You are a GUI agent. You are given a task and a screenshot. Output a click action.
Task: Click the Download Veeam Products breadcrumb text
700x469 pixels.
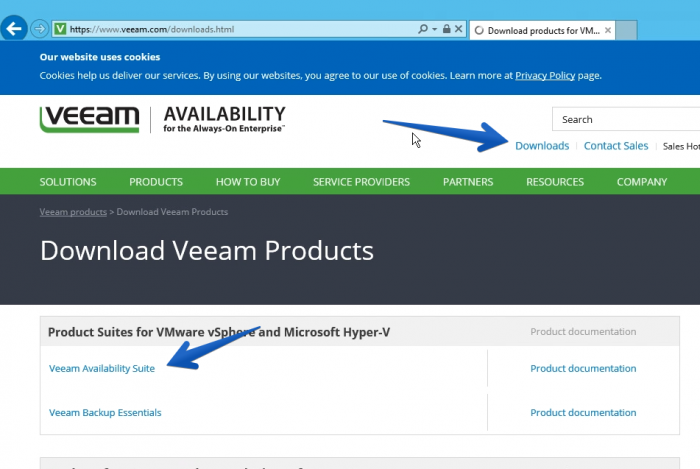click(172, 212)
